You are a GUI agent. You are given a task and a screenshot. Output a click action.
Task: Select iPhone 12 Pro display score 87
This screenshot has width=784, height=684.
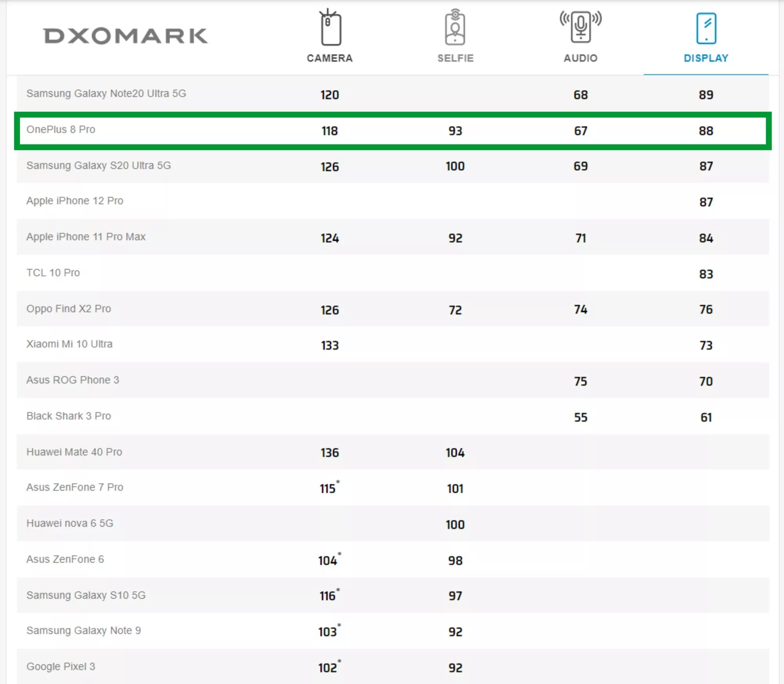[706, 203]
